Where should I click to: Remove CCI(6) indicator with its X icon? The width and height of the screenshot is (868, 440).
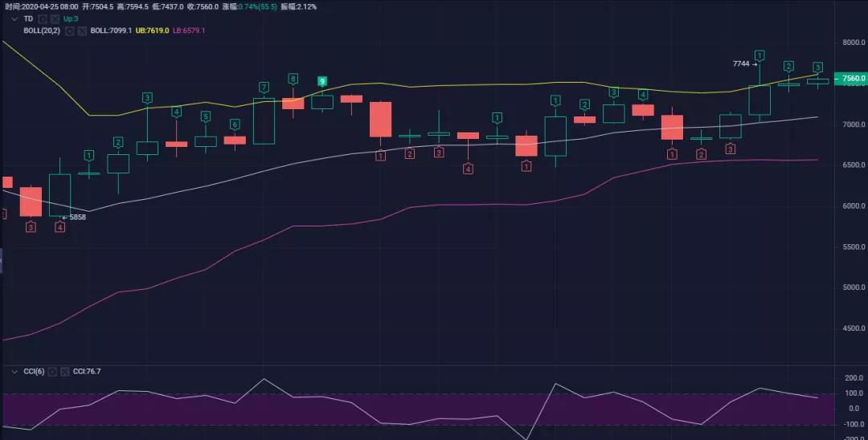point(64,372)
